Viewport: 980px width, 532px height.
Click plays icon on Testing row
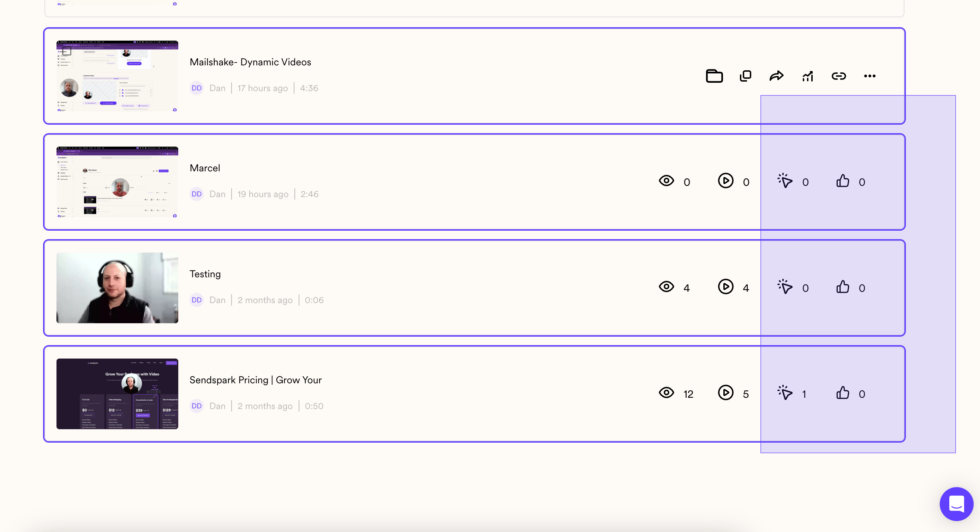point(725,286)
